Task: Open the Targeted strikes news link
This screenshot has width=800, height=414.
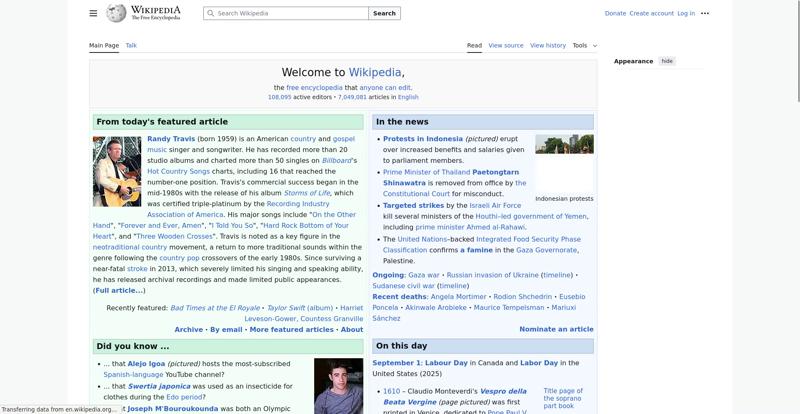Action: [413, 205]
